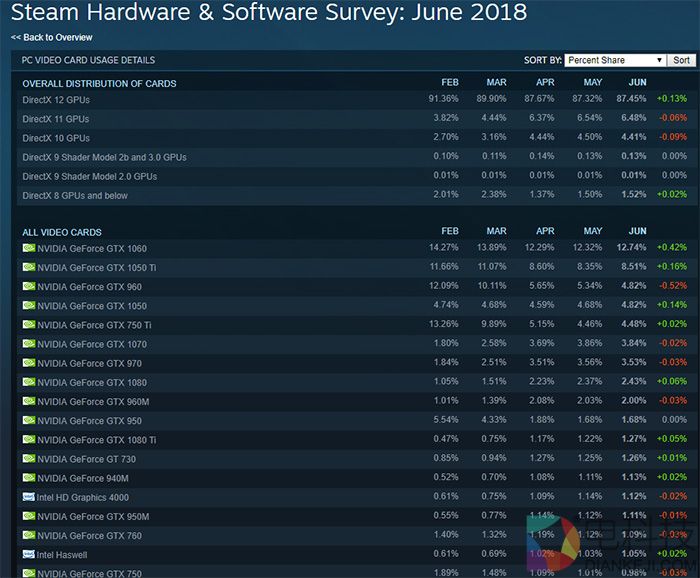Click NVIDIA icon next to GeForce GT 730
700x578 pixels.
pos(29,459)
